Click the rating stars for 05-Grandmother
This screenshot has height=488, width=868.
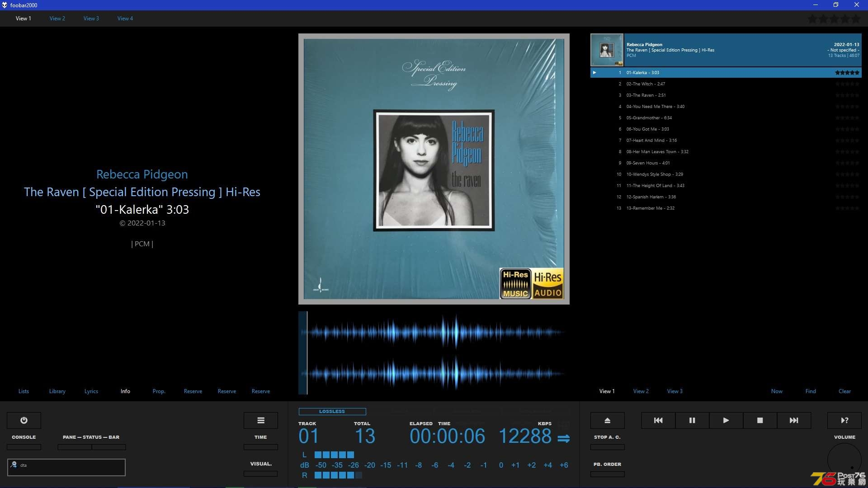[x=847, y=117]
